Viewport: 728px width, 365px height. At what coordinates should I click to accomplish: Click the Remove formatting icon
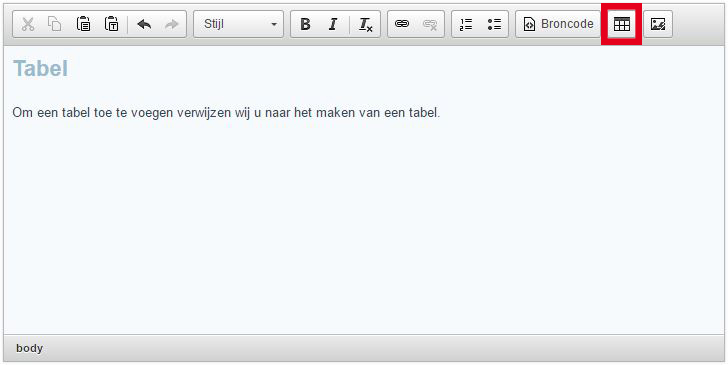coord(366,24)
